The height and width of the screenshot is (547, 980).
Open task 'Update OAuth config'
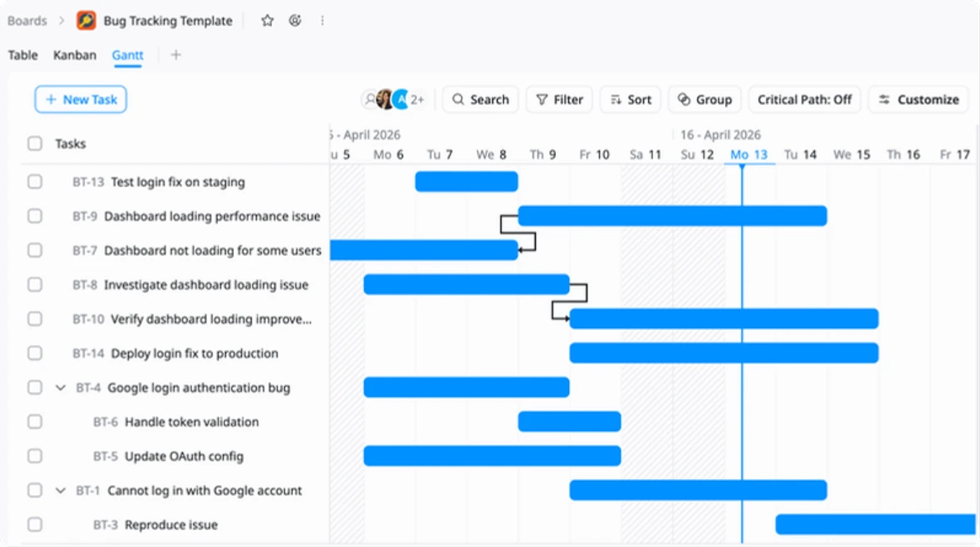(x=184, y=456)
